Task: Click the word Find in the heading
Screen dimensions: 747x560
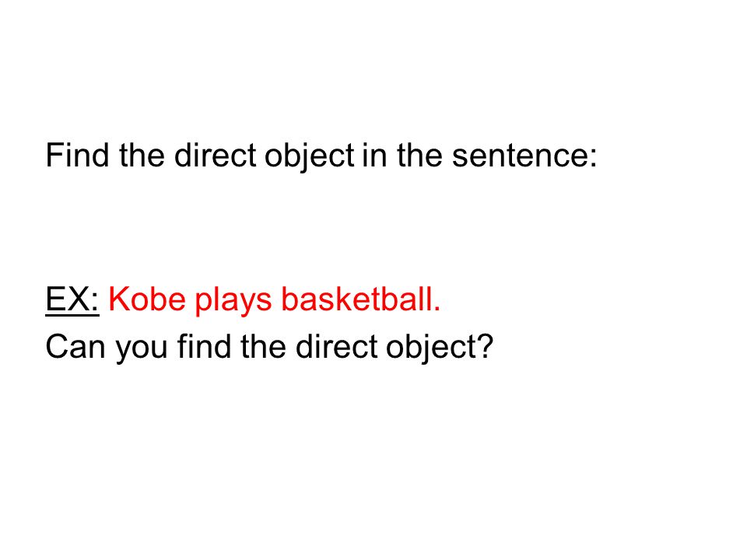Action: pos(77,156)
